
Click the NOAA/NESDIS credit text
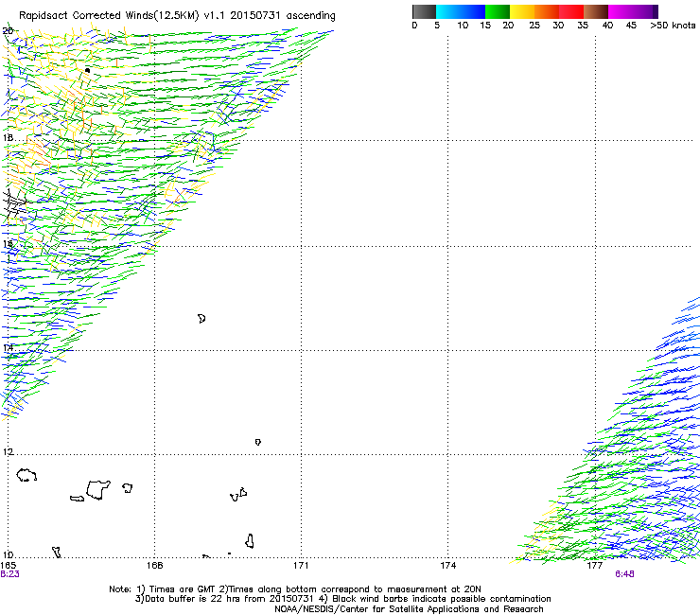409,609
